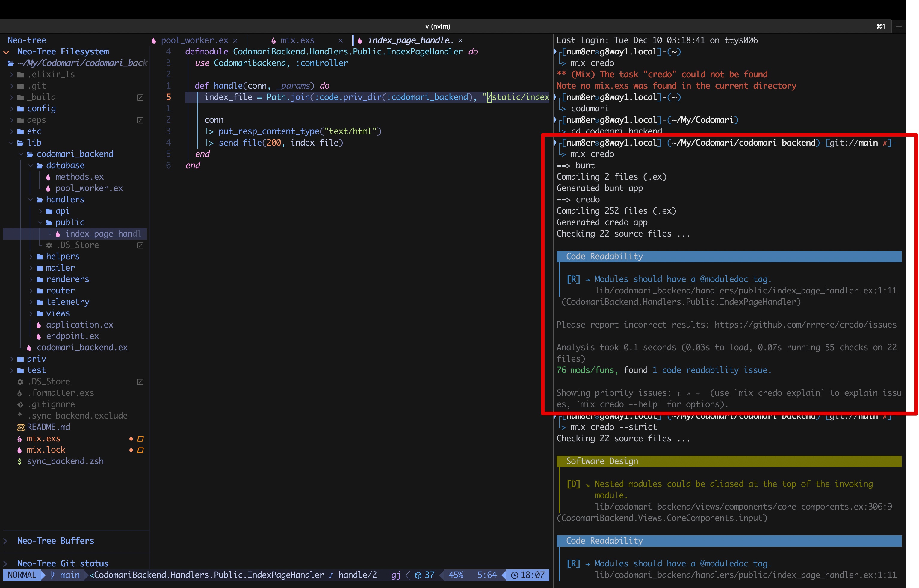The width and height of the screenshot is (919, 588).
Task: Click the first index_page_handler.ex:1:11 path
Action: [746, 291]
